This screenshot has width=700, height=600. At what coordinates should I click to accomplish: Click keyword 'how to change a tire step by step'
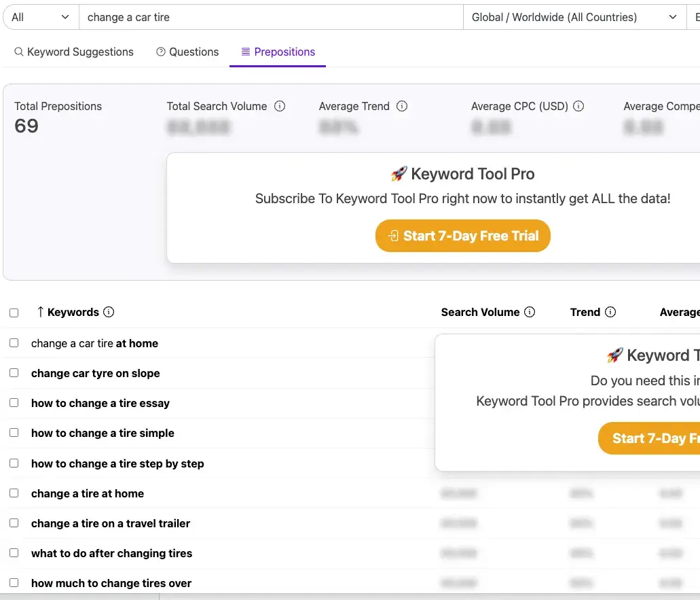pos(117,463)
